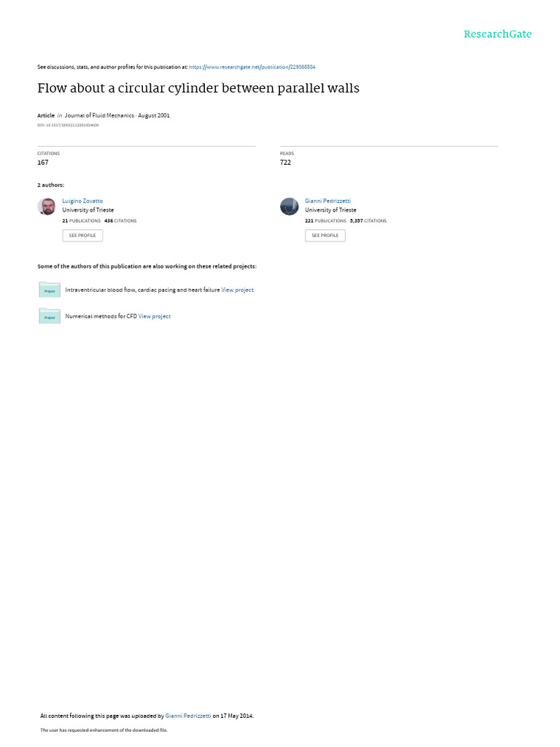
Task: Click project folder icon for Intraventricular blood flow
Action: pos(50,290)
